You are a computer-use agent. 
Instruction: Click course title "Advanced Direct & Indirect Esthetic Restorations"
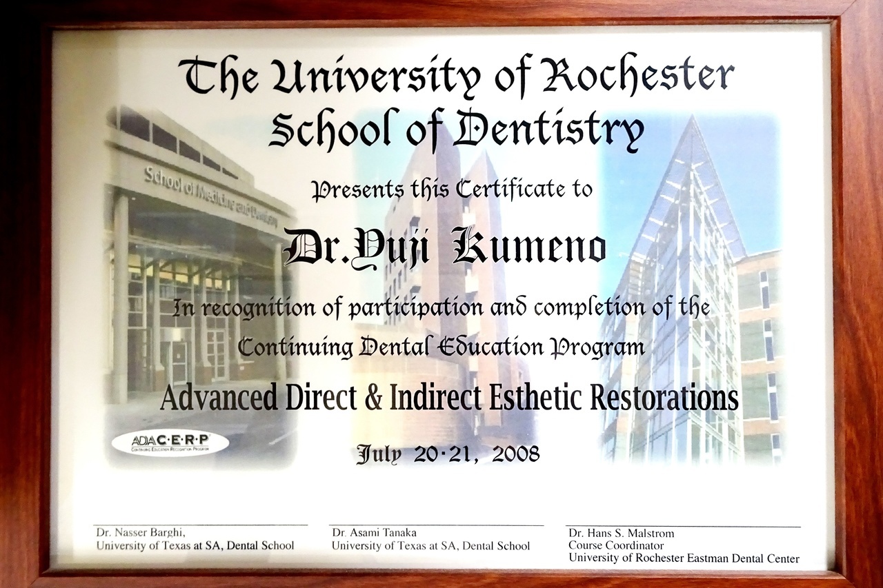449,398
